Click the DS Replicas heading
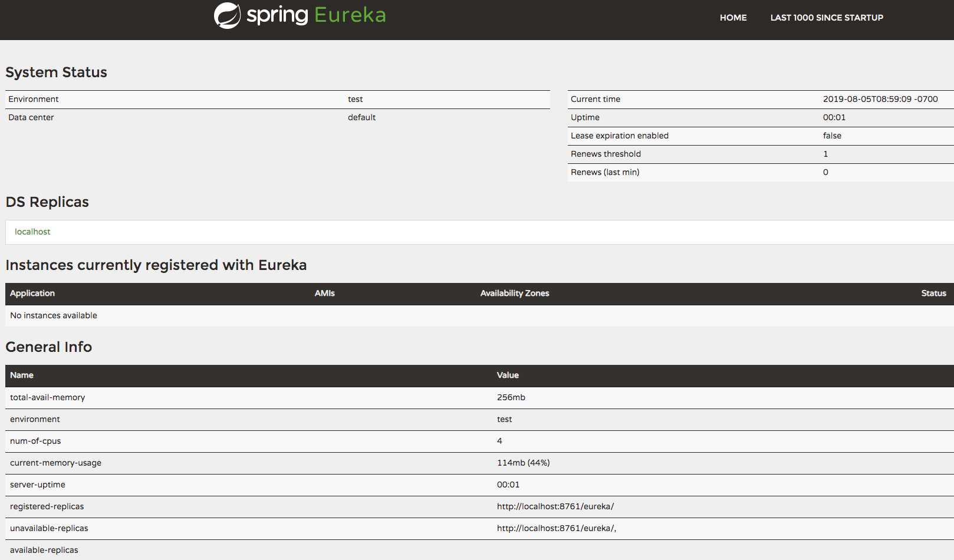954x560 pixels. pyautogui.click(x=47, y=202)
